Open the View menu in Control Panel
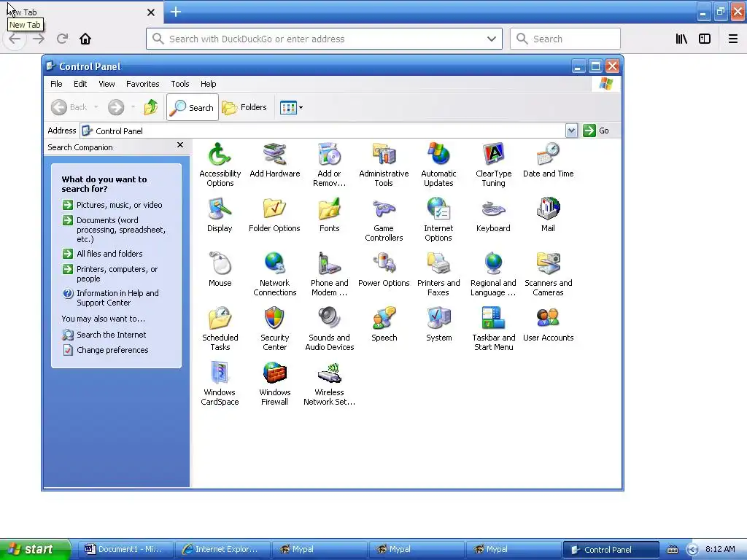Viewport: 747px width, 560px height. (107, 84)
